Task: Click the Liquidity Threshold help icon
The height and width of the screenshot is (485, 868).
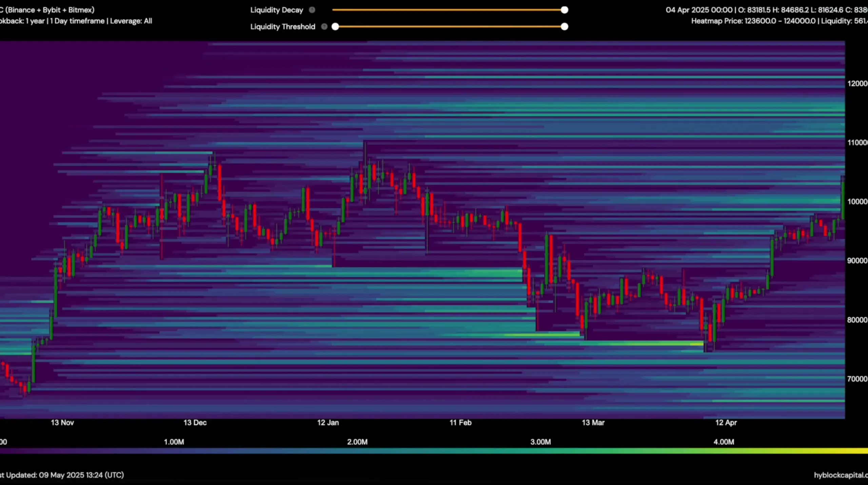Action: (x=324, y=26)
